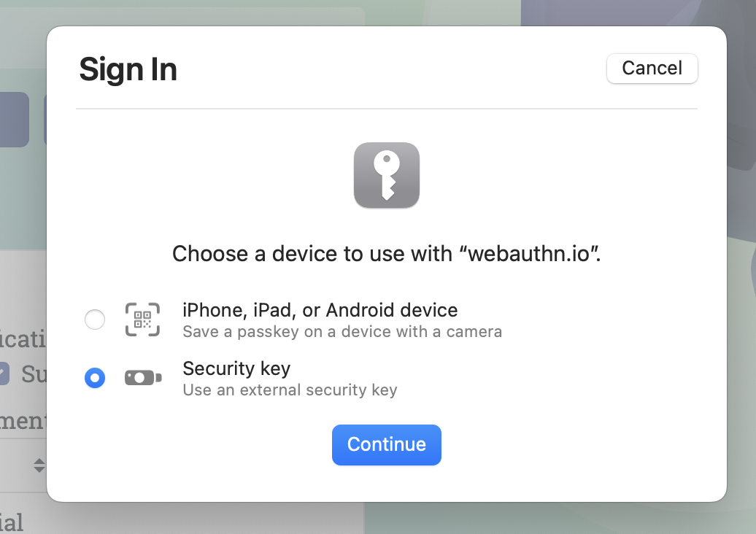Click the leftmost purple button behind the dialog

pos(13,120)
